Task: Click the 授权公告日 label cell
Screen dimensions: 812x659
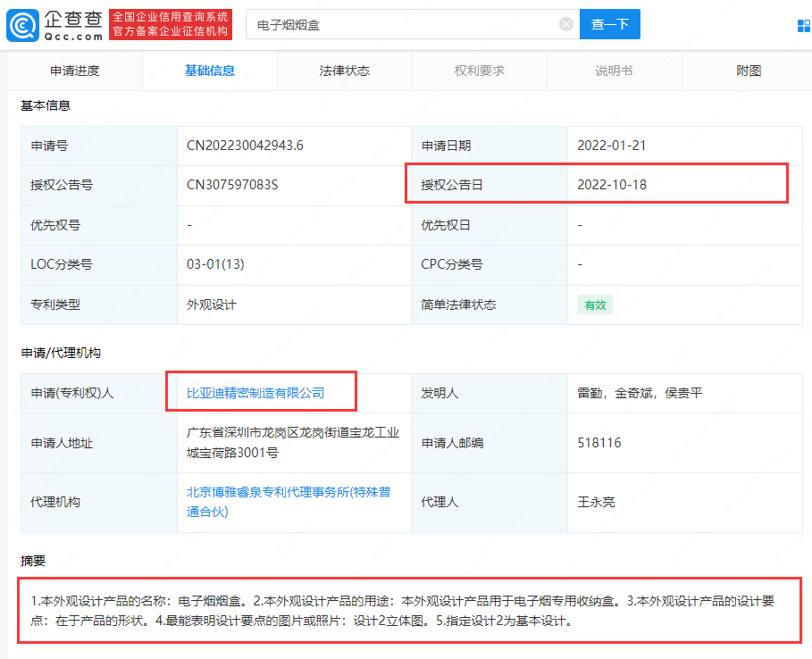Action: pyautogui.click(x=490, y=186)
